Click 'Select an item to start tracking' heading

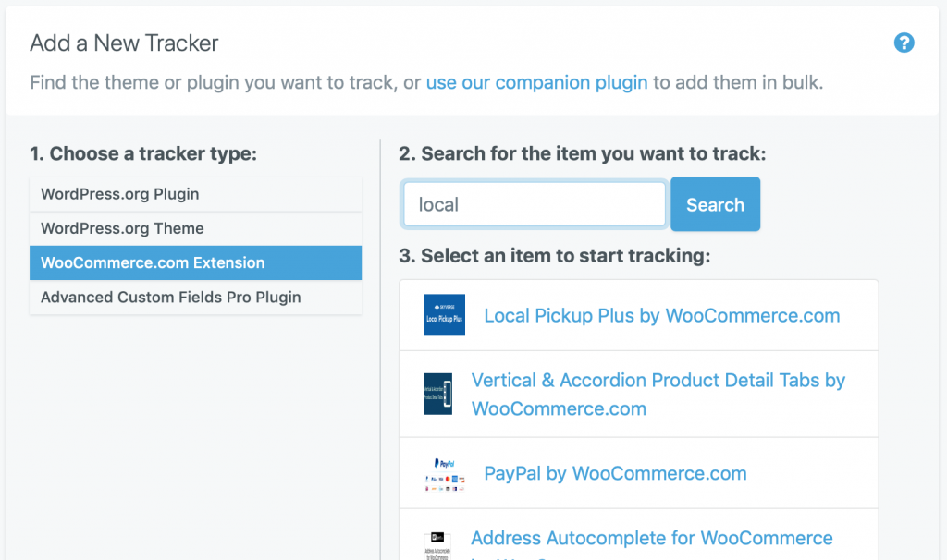pos(555,256)
